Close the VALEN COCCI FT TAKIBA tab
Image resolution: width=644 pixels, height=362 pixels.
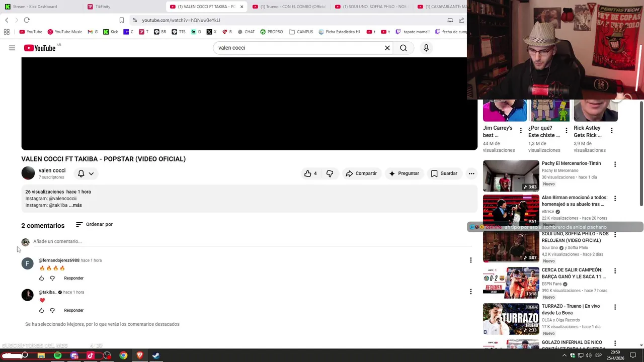click(242, 7)
